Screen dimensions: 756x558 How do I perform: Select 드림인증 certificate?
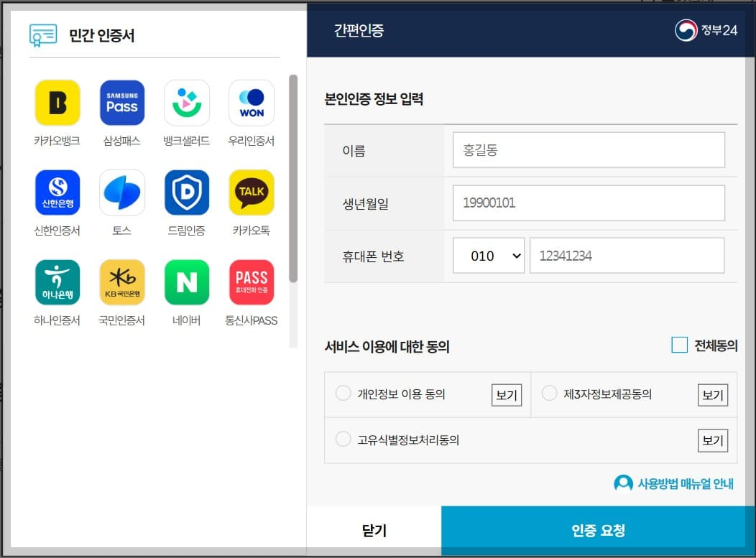click(x=187, y=192)
